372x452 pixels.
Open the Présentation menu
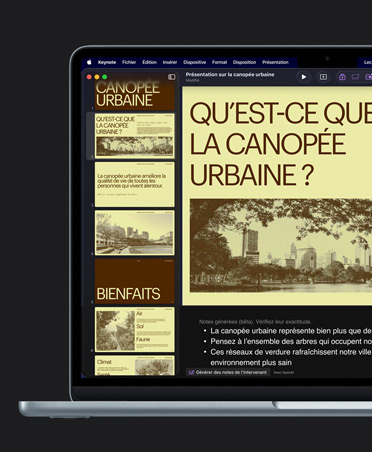pos(275,62)
